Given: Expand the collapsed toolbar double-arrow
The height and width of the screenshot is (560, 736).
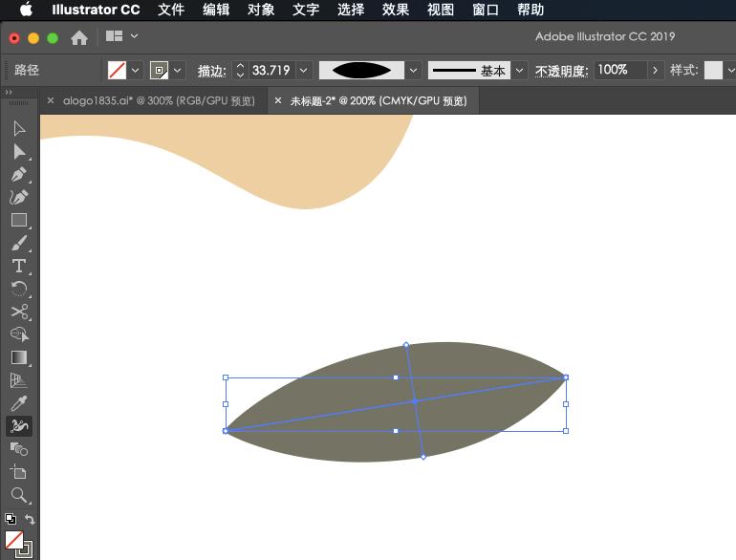Looking at the screenshot, I should point(9,93).
